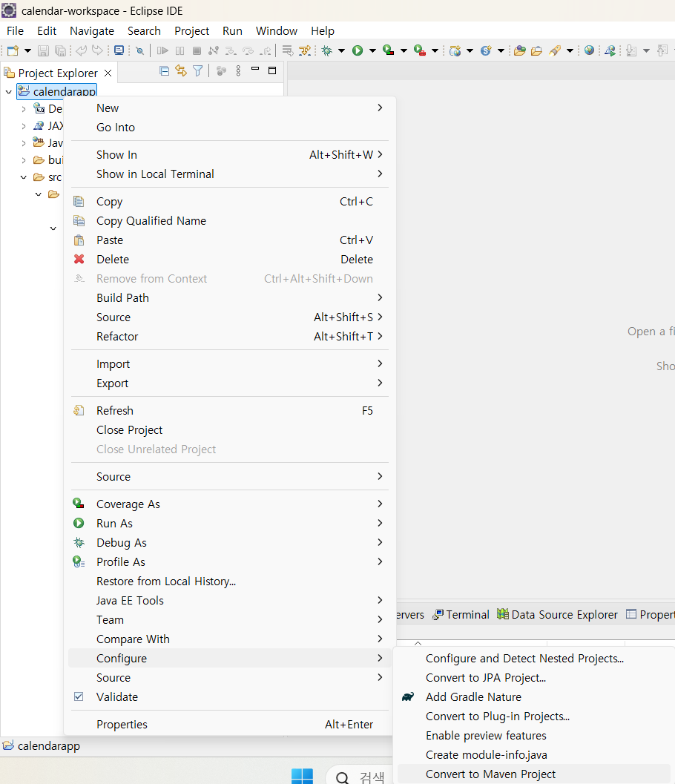675x784 pixels.
Task: Click the Terminate stop icon
Action: [197, 50]
